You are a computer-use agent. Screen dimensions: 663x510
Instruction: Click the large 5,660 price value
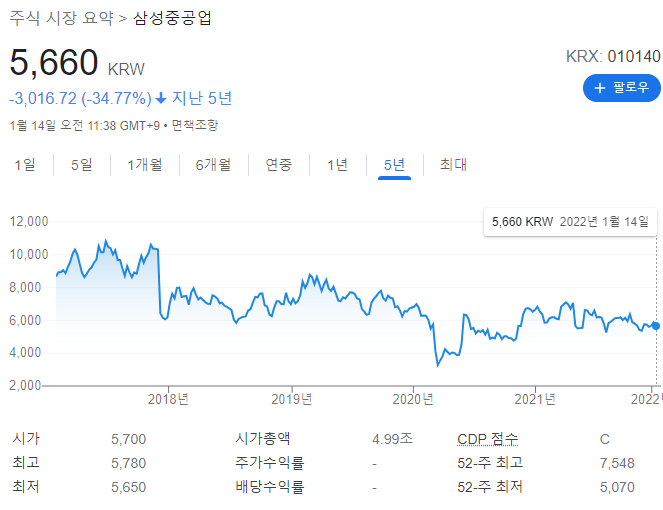(54, 63)
